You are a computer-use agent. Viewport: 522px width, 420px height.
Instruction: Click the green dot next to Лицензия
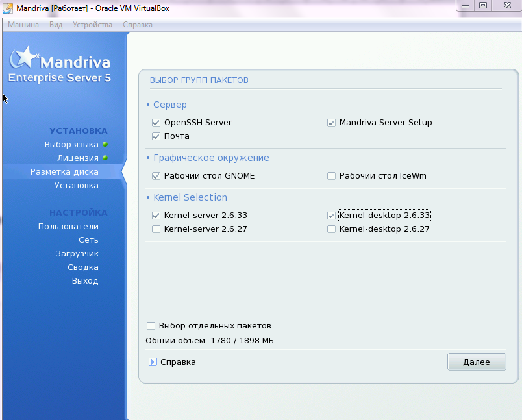click(105, 158)
